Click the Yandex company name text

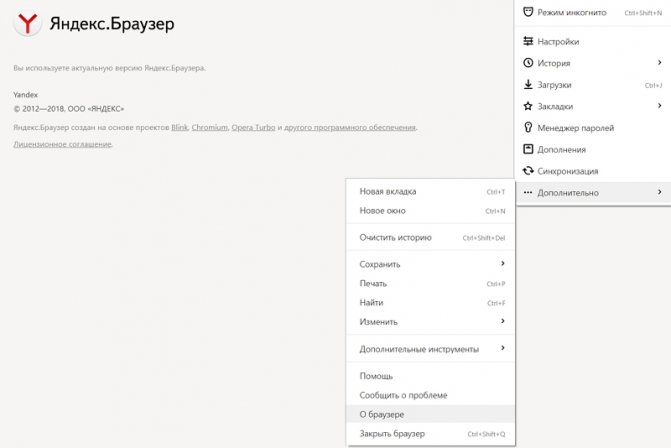point(26,95)
